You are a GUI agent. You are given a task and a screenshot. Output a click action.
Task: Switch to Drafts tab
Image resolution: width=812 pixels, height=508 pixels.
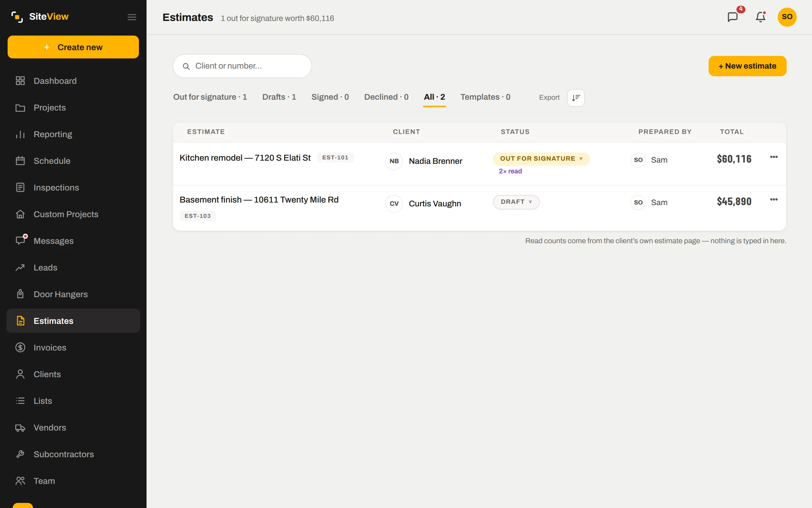(279, 97)
